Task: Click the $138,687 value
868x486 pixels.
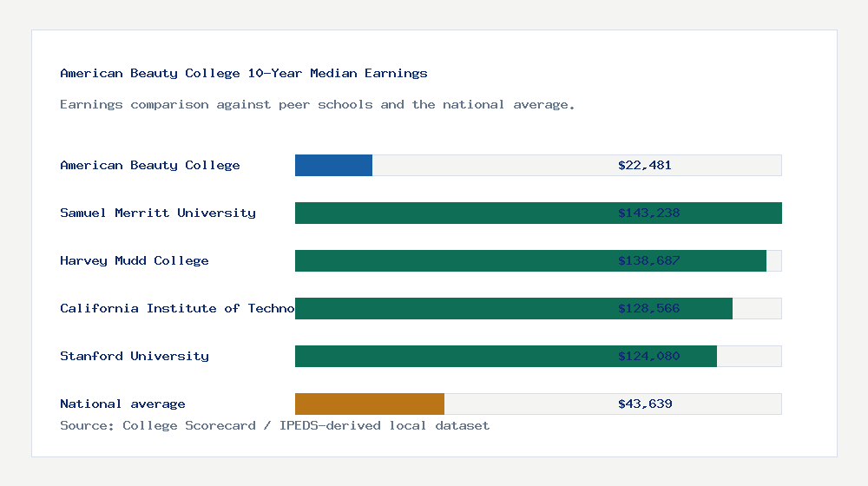Action: point(648,260)
